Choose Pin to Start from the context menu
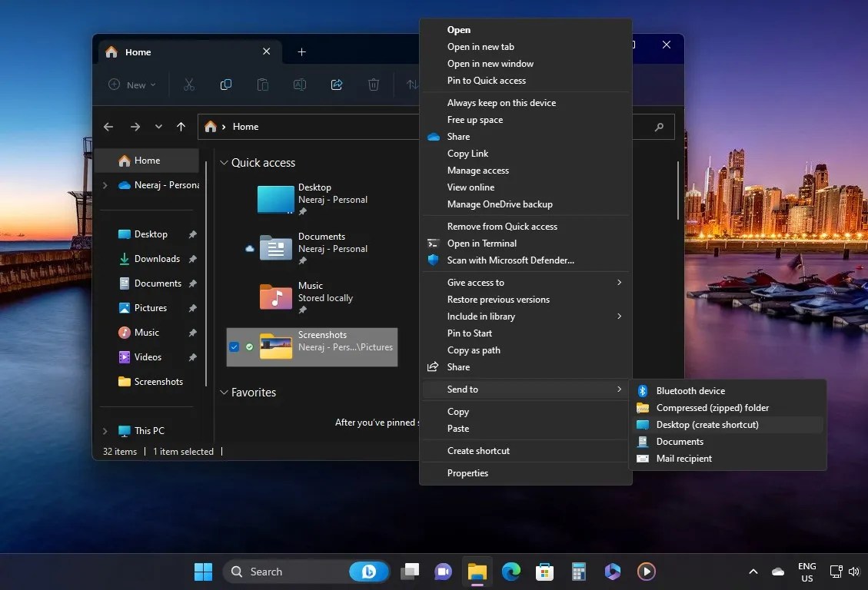Screen dimensions: 868x590 (470, 333)
